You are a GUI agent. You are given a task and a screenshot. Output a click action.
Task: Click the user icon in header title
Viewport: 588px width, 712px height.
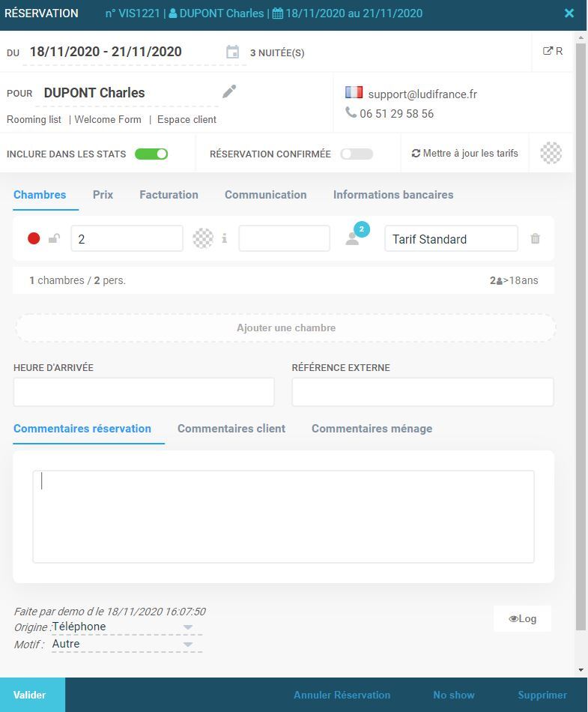pos(173,13)
